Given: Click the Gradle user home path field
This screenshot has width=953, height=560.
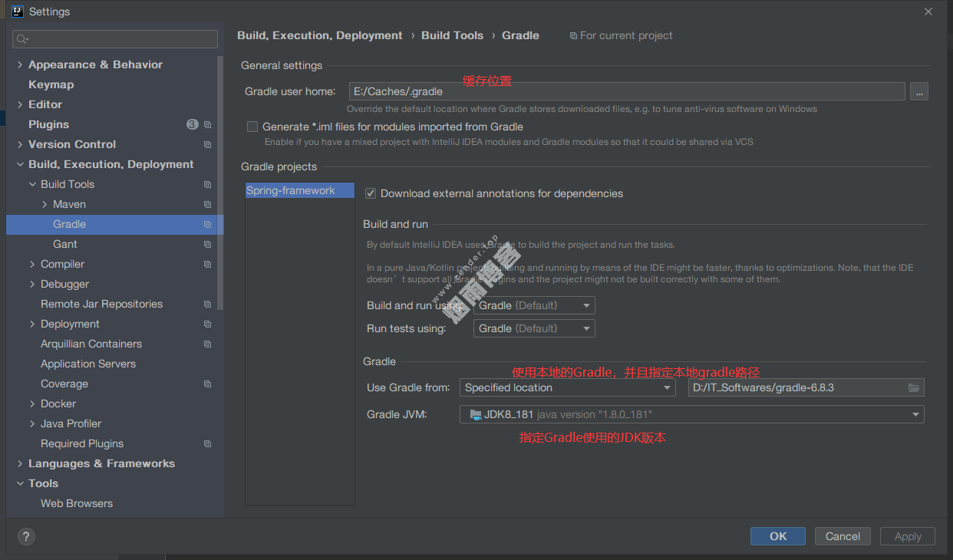Looking at the screenshot, I should coord(626,91).
